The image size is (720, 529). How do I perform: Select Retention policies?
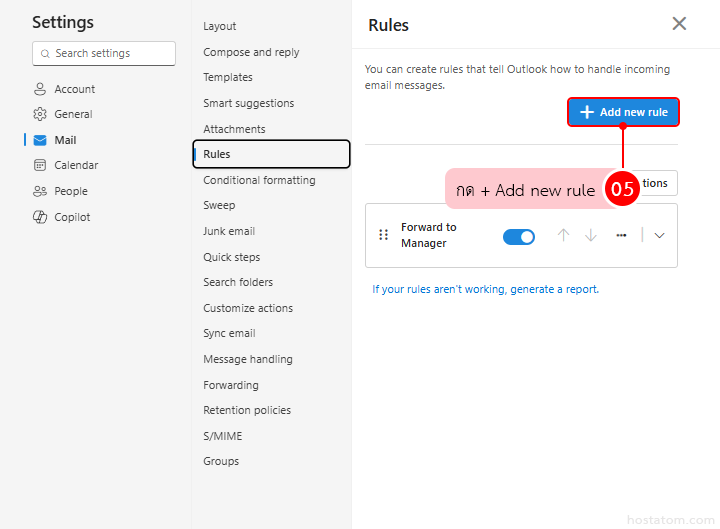[x=247, y=410]
